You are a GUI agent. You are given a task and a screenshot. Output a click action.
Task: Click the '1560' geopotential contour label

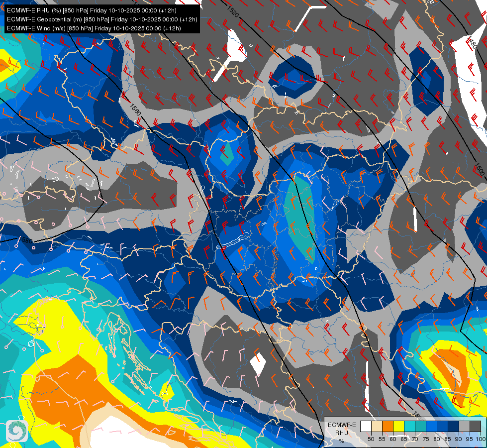pyautogui.click(x=135, y=110)
